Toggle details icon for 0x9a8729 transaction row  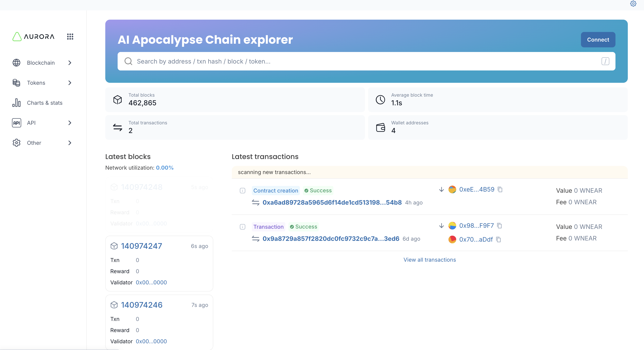coord(242,227)
